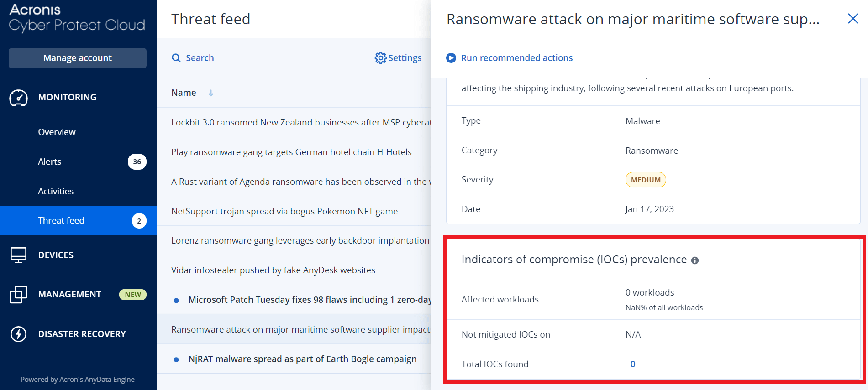Image resolution: width=868 pixels, height=390 pixels.
Task: Click Run recommended actions link
Action: (516, 58)
